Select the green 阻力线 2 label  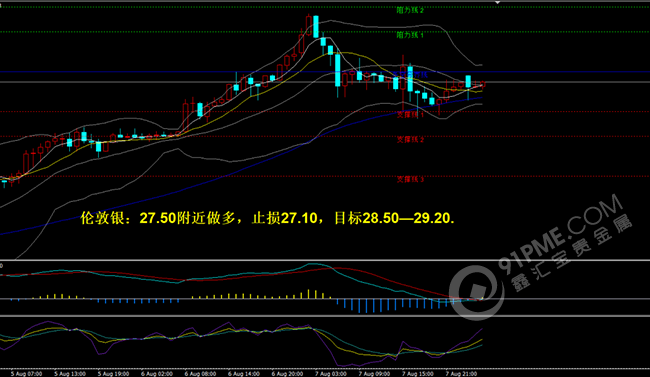point(410,10)
